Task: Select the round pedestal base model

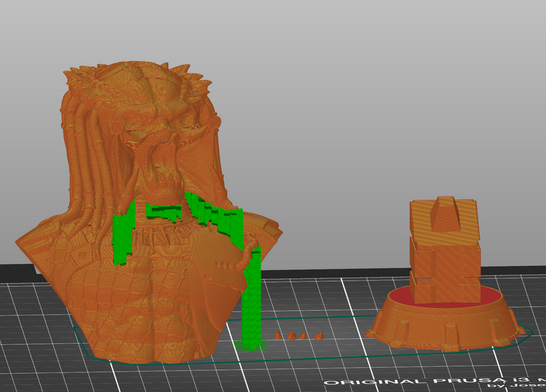Action: point(445,323)
